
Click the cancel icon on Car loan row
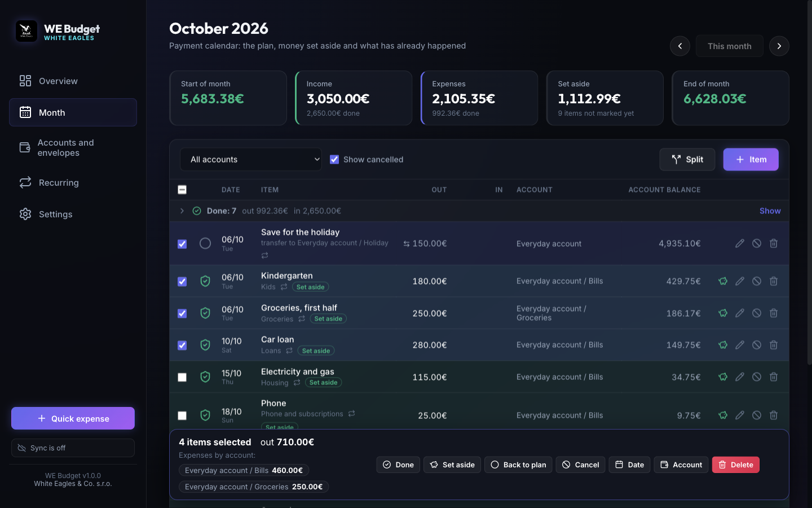click(x=757, y=345)
